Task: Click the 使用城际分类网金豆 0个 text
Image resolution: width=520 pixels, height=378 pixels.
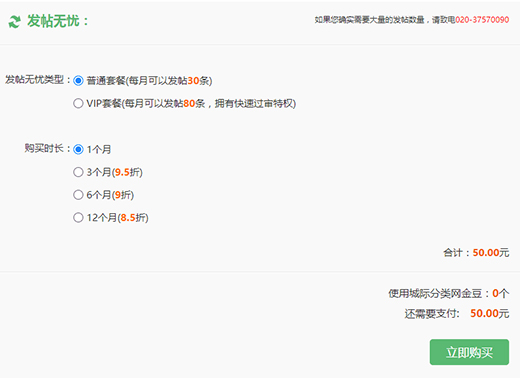Action: coord(449,293)
